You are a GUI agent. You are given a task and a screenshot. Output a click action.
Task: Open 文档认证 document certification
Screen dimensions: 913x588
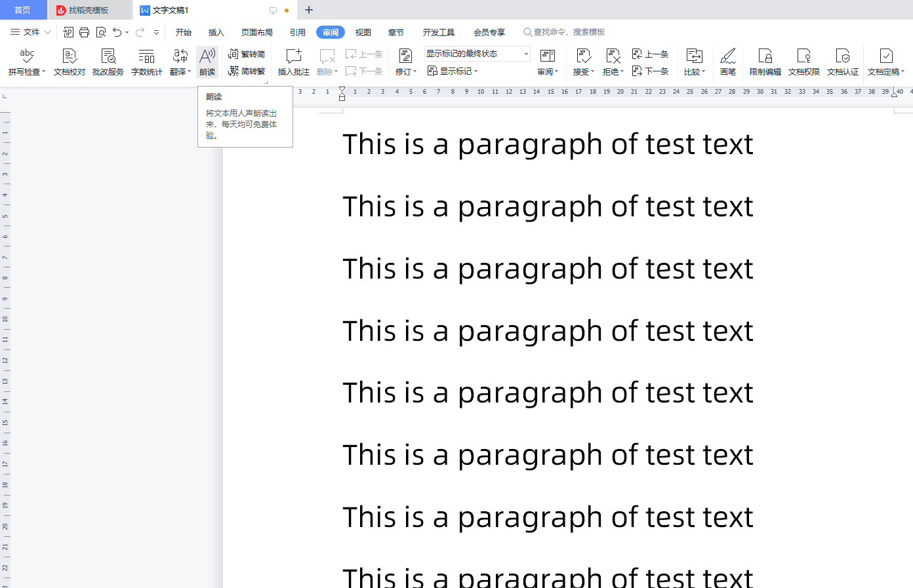pyautogui.click(x=843, y=62)
